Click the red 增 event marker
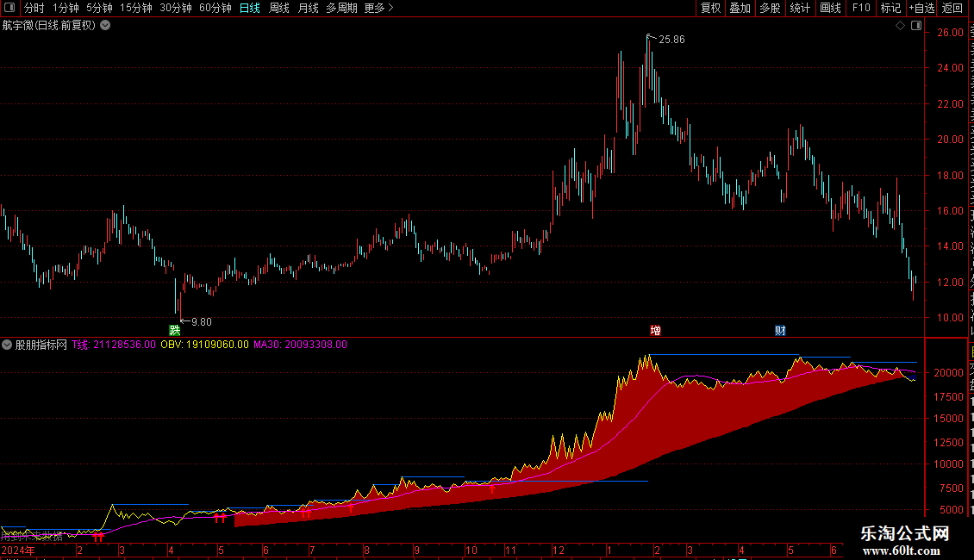The width and height of the screenshot is (974, 560). [x=655, y=330]
